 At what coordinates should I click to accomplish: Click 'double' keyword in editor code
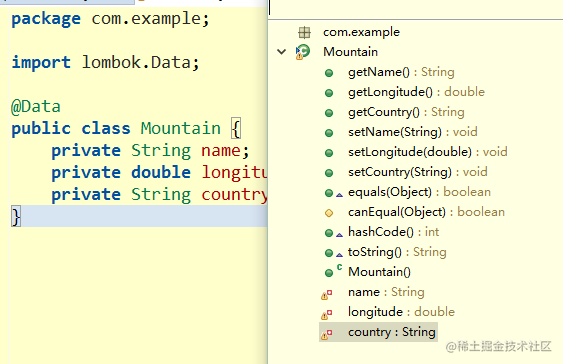click(161, 172)
